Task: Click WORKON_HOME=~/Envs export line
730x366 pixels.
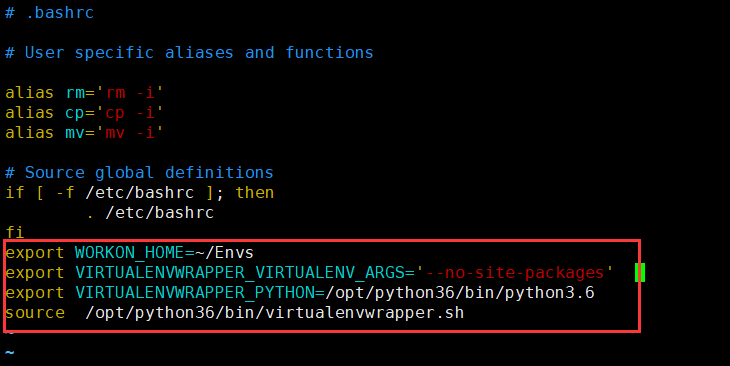Action: 129,253
